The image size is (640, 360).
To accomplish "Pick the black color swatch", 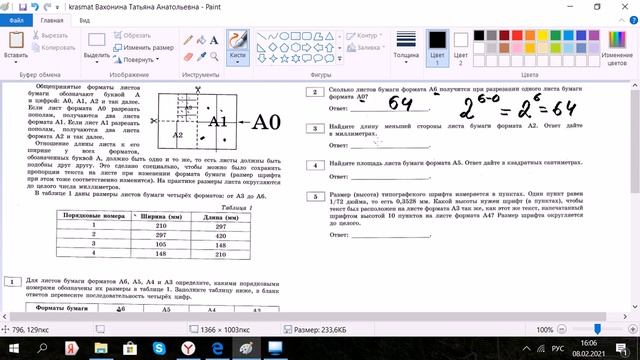I will click(x=479, y=36).
